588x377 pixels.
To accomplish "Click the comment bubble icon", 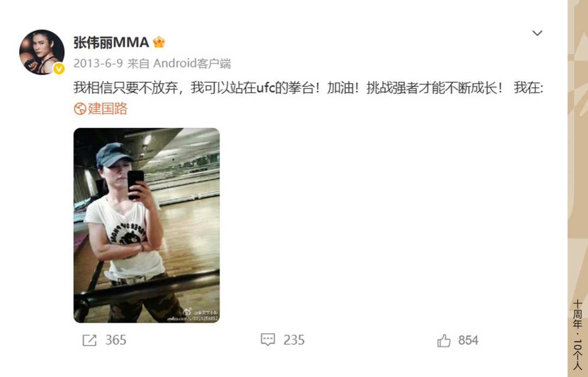I will point(268,340).
